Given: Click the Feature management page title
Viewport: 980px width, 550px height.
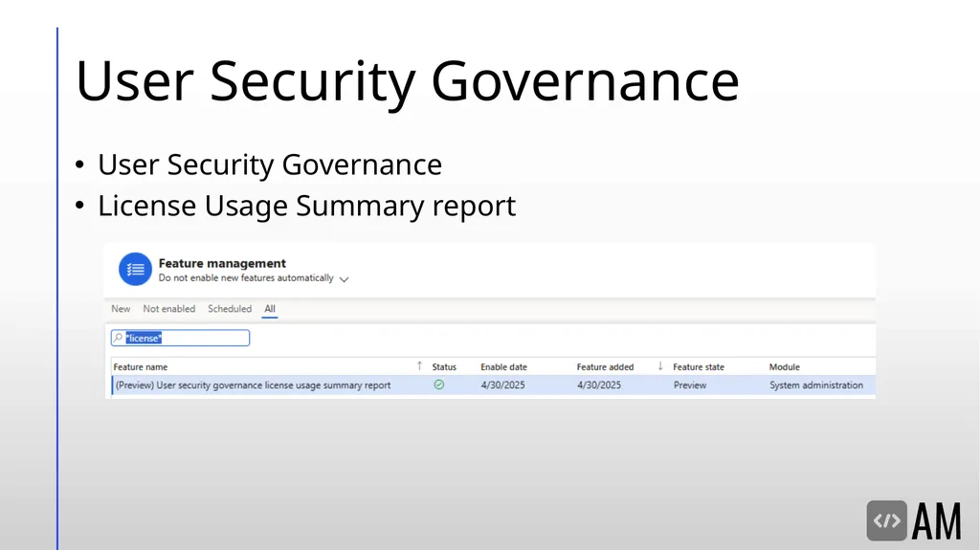Looking at the screenshot, I should (x=222, y=263).
